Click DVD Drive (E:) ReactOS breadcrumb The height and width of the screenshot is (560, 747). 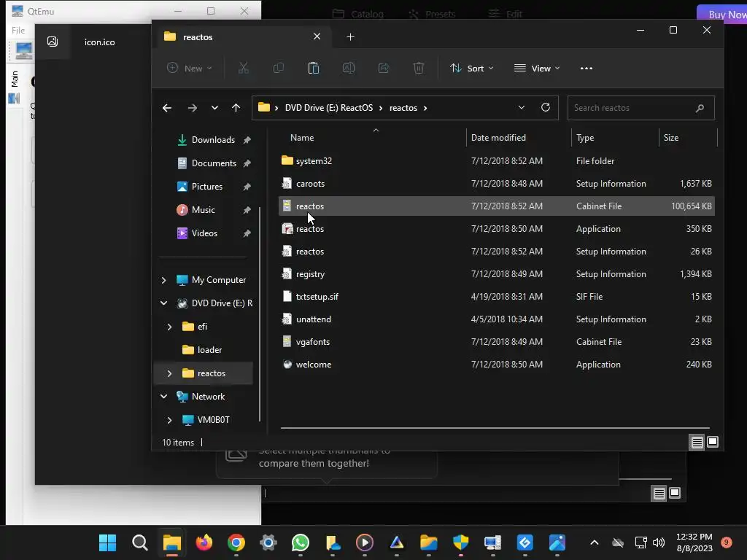[x=329, y=108]
